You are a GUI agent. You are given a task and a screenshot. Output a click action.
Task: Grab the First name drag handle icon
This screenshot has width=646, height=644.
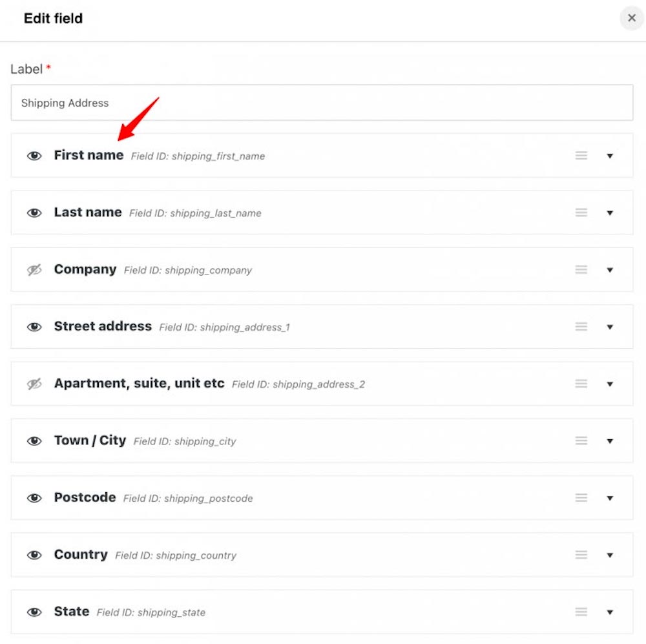pos(581,156)
